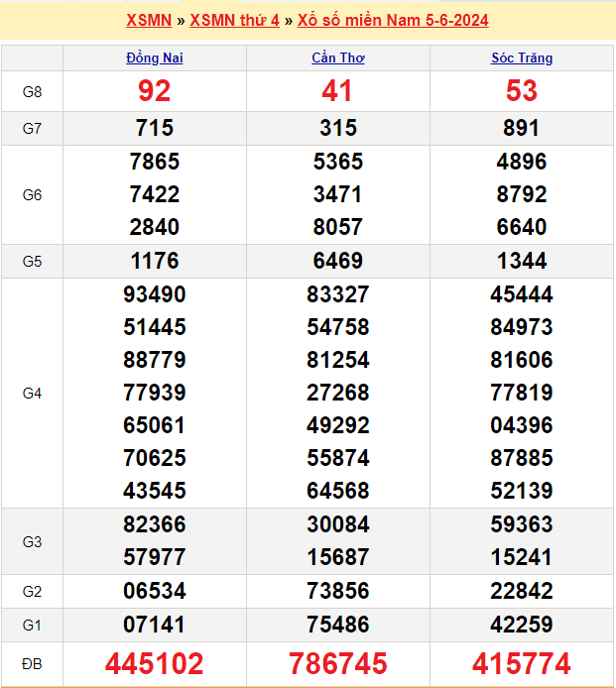
Task: Open the Cần Thơ province link
Action: (338, 57)
